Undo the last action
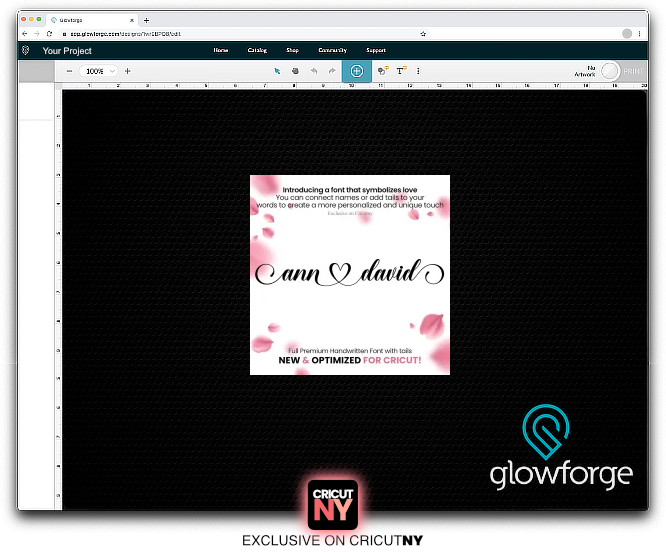The image size is (666, 552). pos(314,71)
